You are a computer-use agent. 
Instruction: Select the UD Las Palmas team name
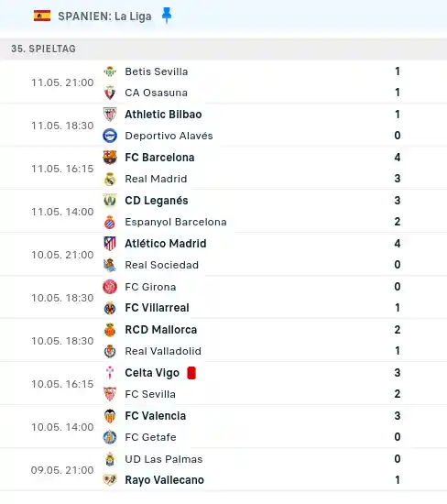164,459
